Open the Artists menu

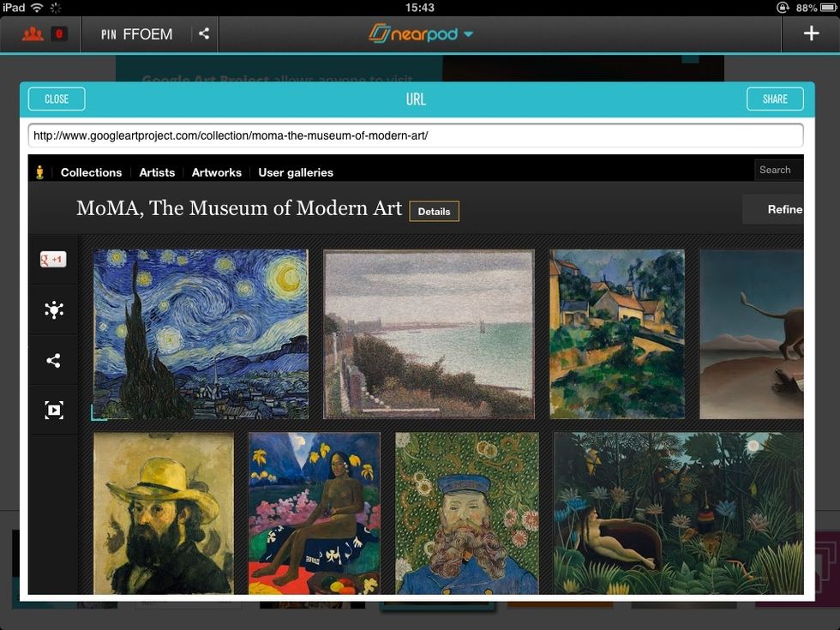(157, 172)
